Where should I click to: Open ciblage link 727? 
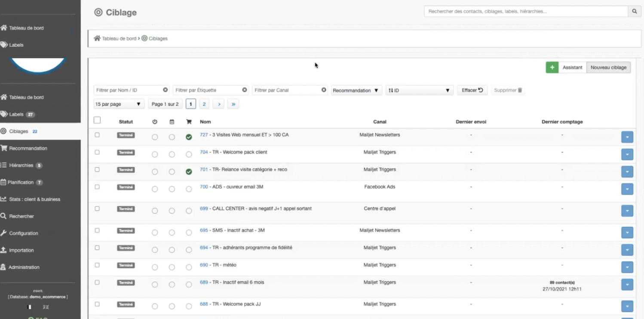(x=204, y=135)
